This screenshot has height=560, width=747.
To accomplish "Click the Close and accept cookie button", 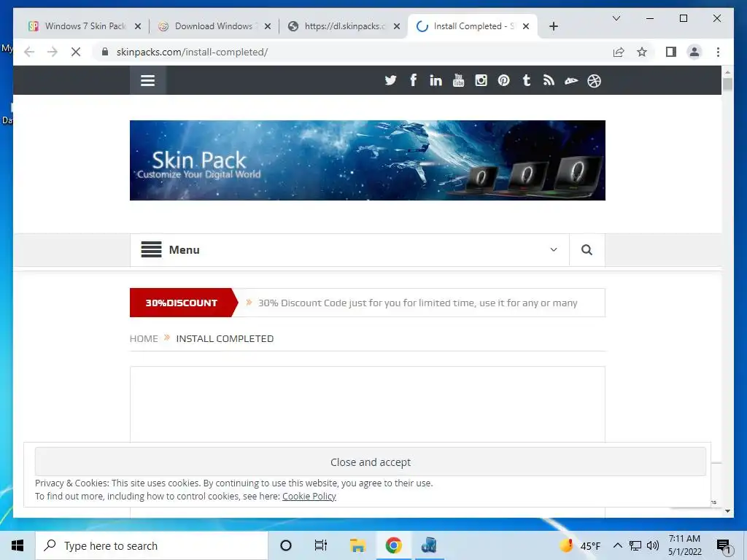I will coord(370,462).
